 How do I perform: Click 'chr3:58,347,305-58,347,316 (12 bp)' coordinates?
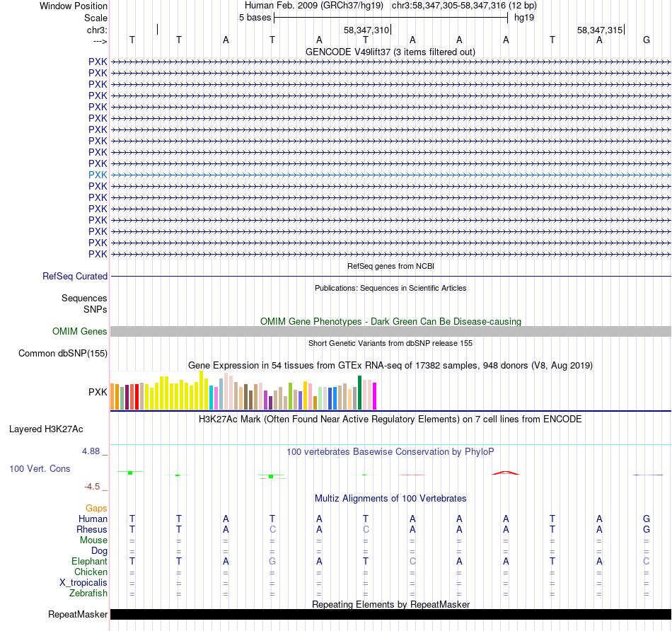[464, 6]
